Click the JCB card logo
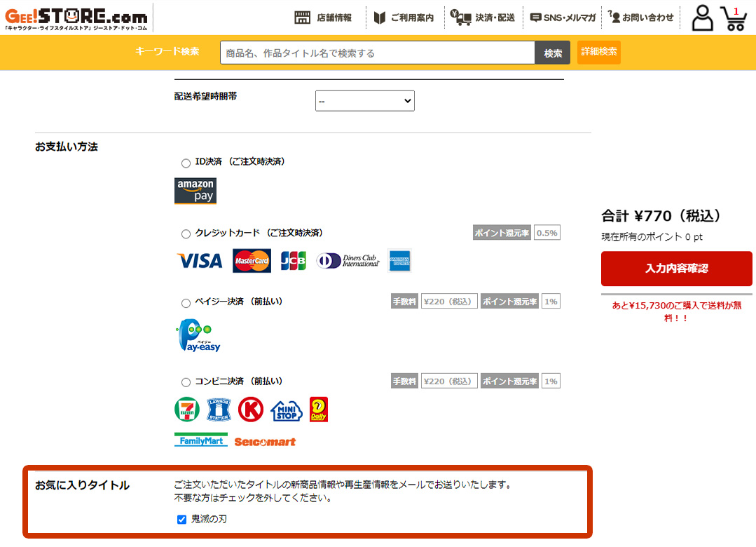 pyautogui.click(x=293, y=261)
